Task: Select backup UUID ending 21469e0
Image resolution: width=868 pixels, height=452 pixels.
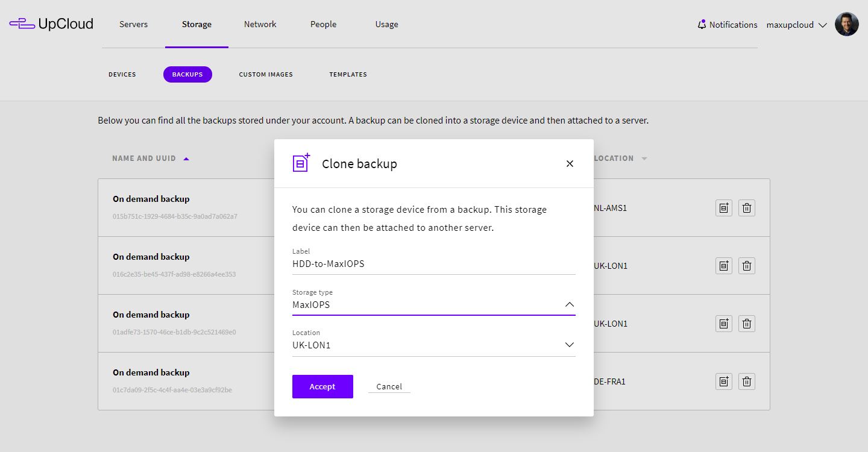Action: (174, 332)
